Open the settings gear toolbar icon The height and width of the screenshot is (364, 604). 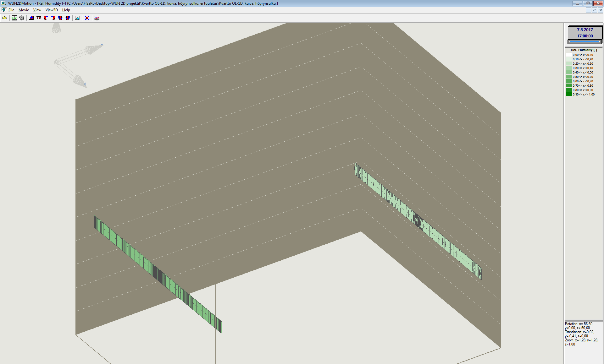(x=22, y=18)
